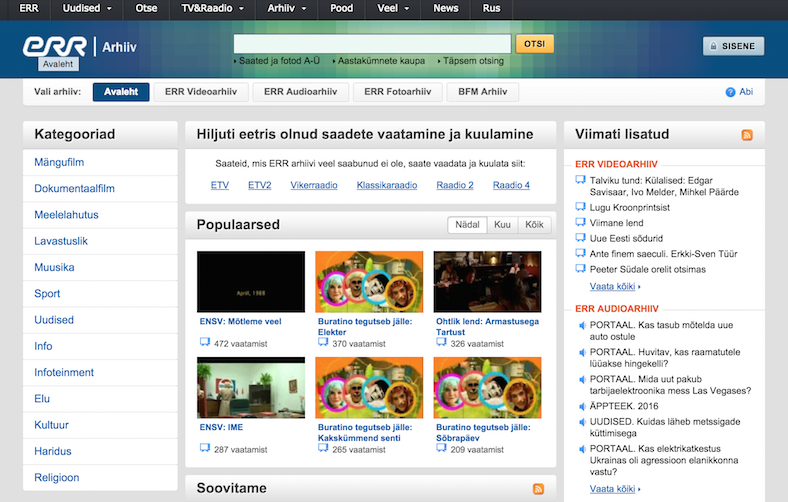Open the ETV recent broadcasts link
Image resolution: width=788 pixels, height=502 pixels.
coord(220,185)
